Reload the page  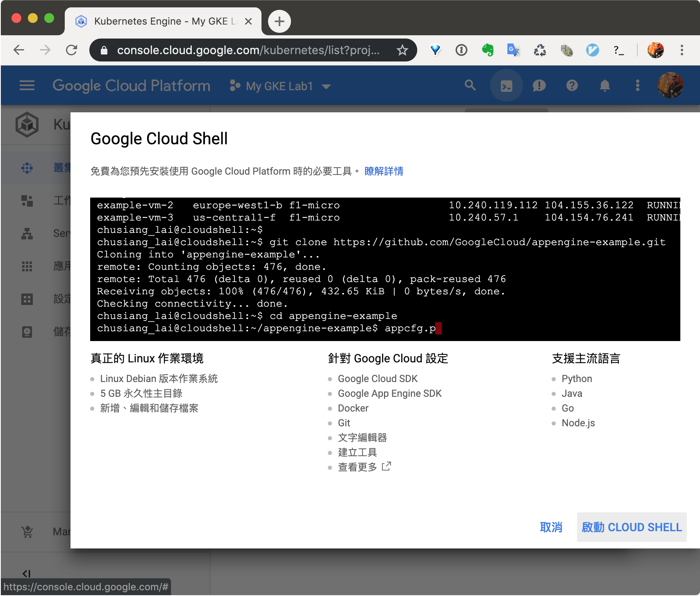tap(72, 50)
